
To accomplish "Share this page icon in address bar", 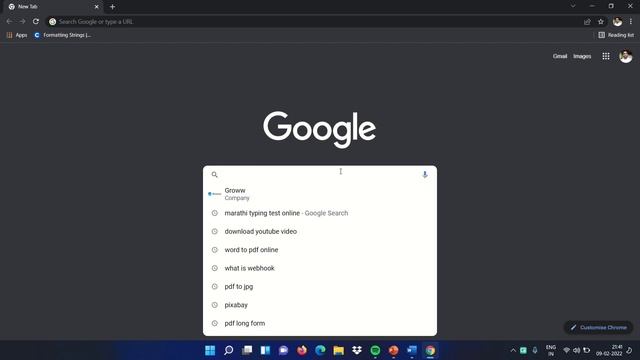I will coord(587,22).
